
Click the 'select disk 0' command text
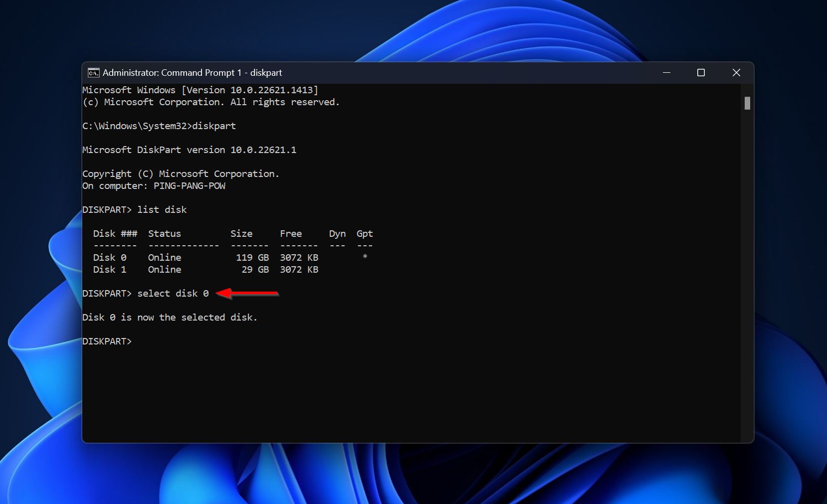173,294
